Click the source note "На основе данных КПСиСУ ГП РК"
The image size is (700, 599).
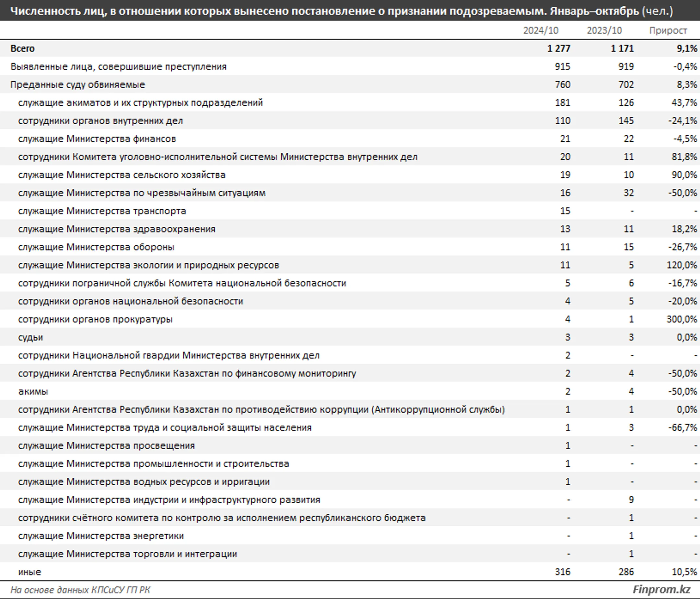coord(80,590)
